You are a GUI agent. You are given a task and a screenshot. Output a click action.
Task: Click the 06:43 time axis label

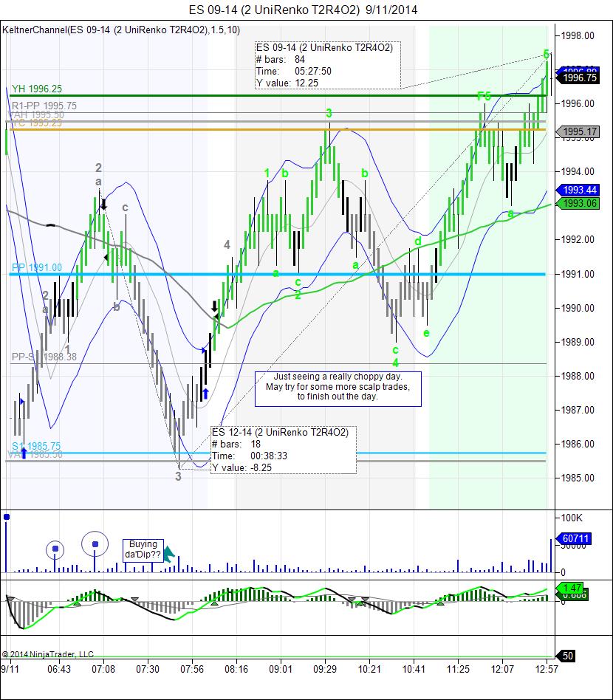59,669
